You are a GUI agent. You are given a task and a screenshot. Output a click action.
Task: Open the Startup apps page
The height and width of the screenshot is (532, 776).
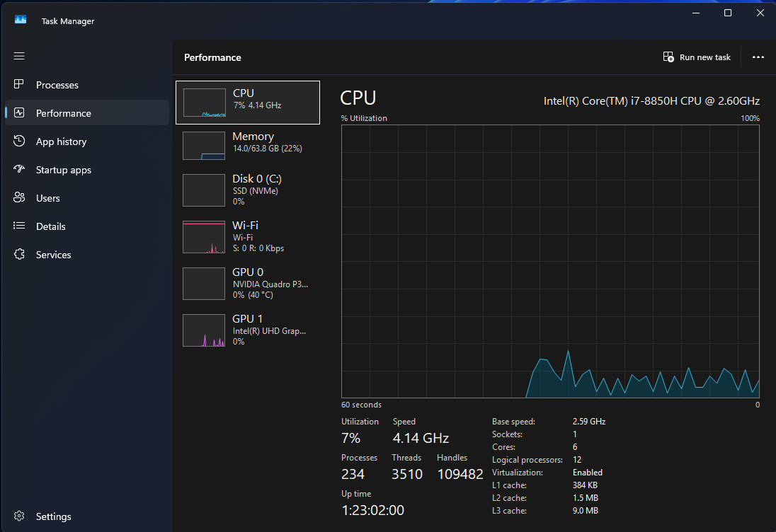click(63, 170)
